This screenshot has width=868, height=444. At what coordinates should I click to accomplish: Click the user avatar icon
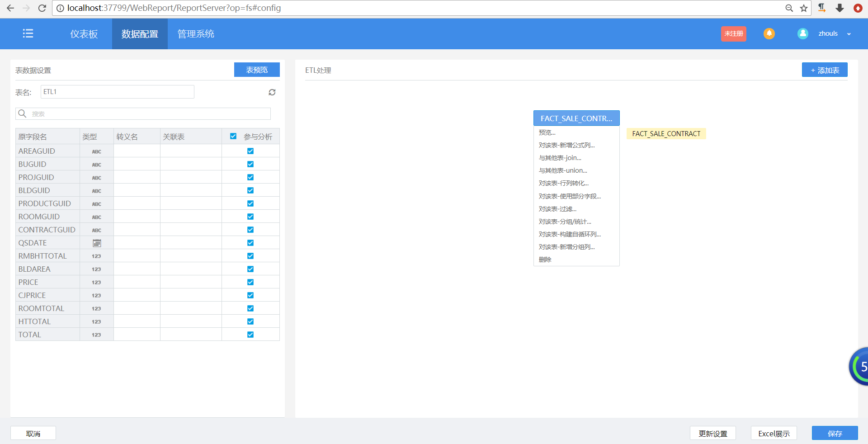point(803,33)
